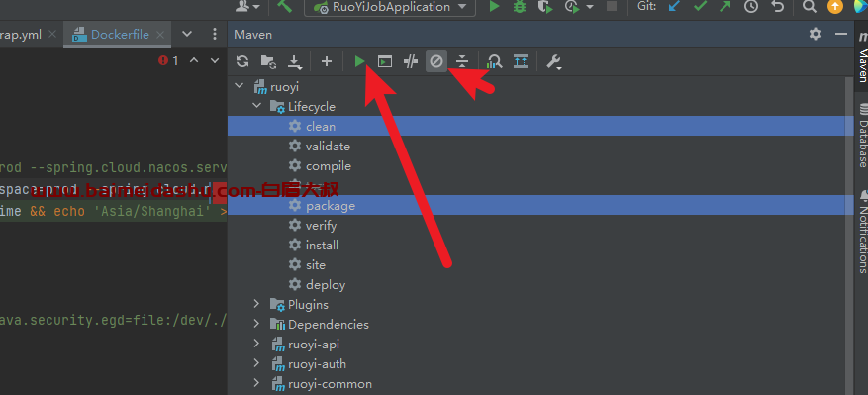Open Maven settings wrench menu

554,62
